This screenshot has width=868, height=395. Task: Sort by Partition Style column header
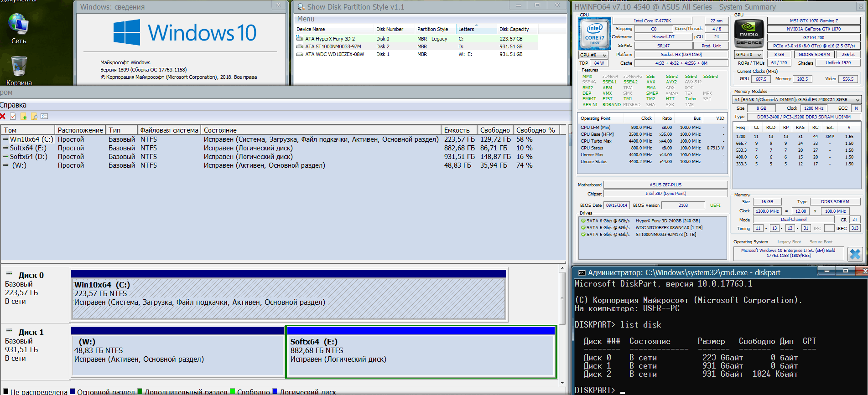(435, 29)
